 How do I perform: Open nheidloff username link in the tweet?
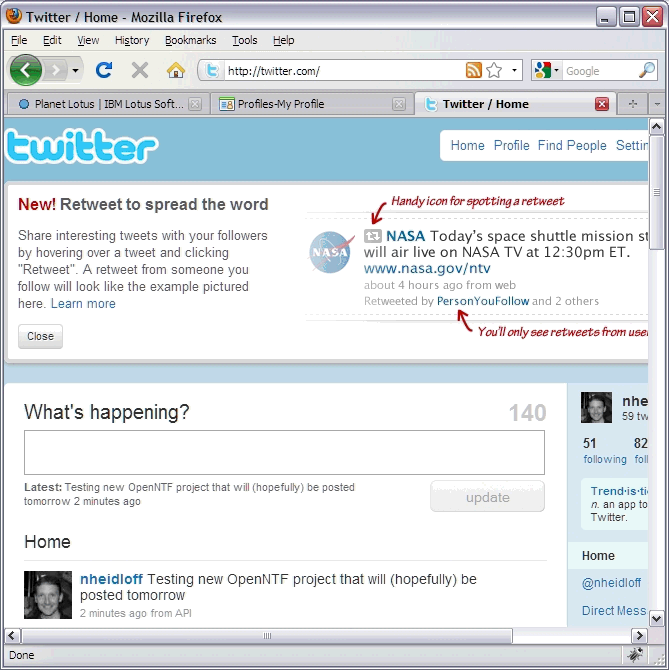coord(111,579)
